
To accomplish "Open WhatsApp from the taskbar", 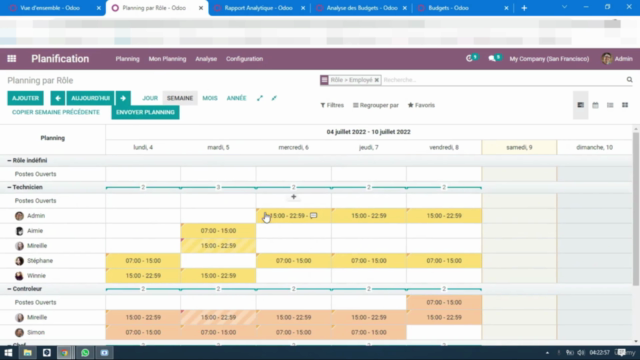I will (85, 353).
